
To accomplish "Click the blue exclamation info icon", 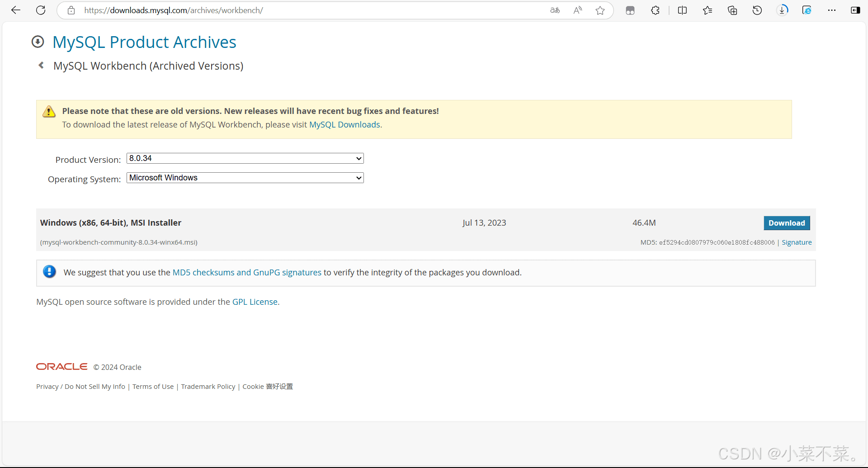I will [x=50, y=272].
